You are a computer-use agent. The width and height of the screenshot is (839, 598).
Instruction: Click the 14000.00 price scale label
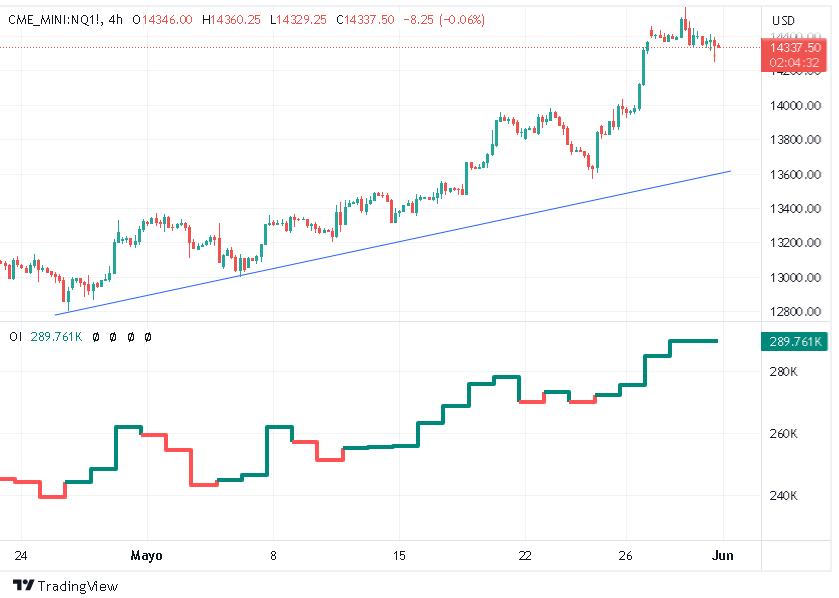coord(796,106)
